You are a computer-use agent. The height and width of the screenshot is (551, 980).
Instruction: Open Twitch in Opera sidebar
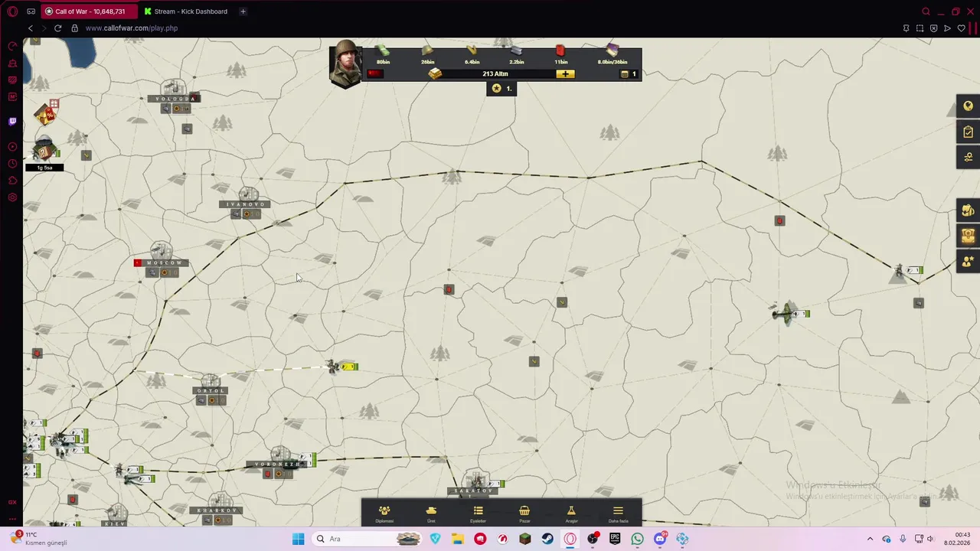(x=12, y=121)
